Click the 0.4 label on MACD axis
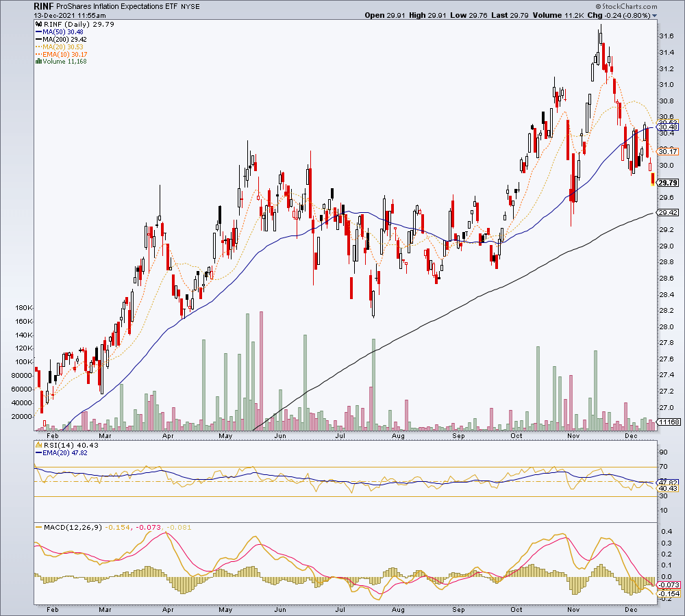The height and width of the screenshot is (616, 685). click(667, 532)
